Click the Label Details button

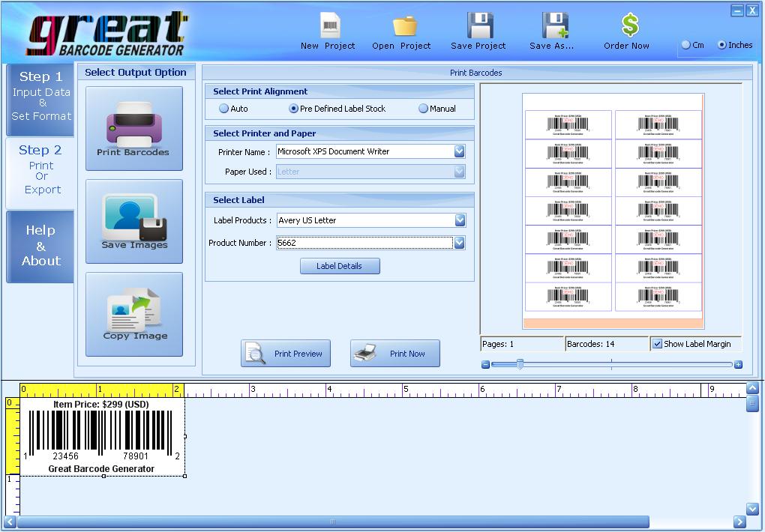(340, 266)
